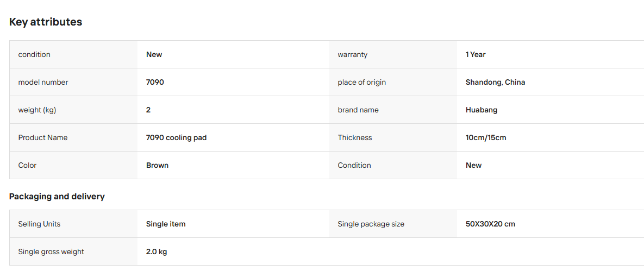This screenshot has height=277, width=644.
Task: Click the Product Name label
Action: point(43,138)
